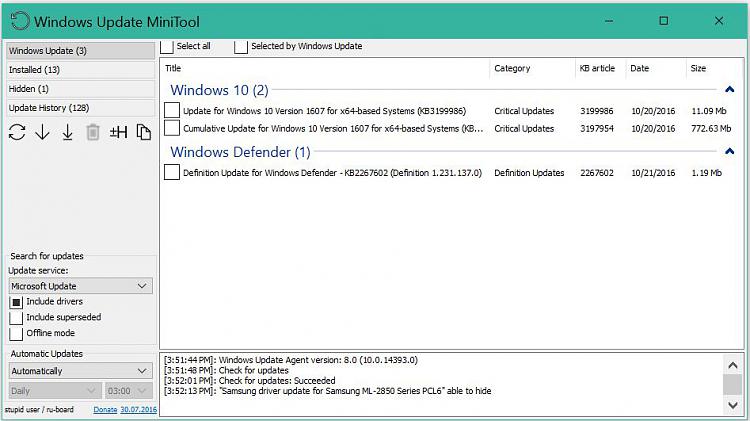Tick the Select all checkbox
The height and width of the screenshot is (421, 750).
click(x=166, y=46)
